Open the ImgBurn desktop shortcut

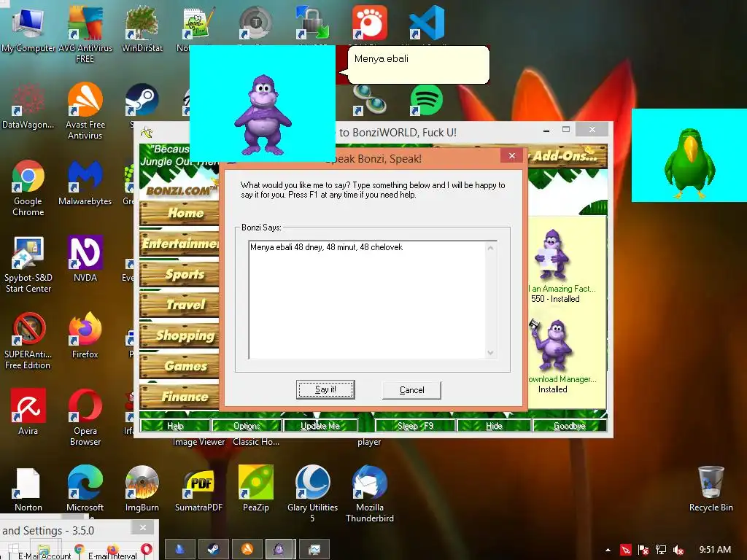(x=142, y=489)
